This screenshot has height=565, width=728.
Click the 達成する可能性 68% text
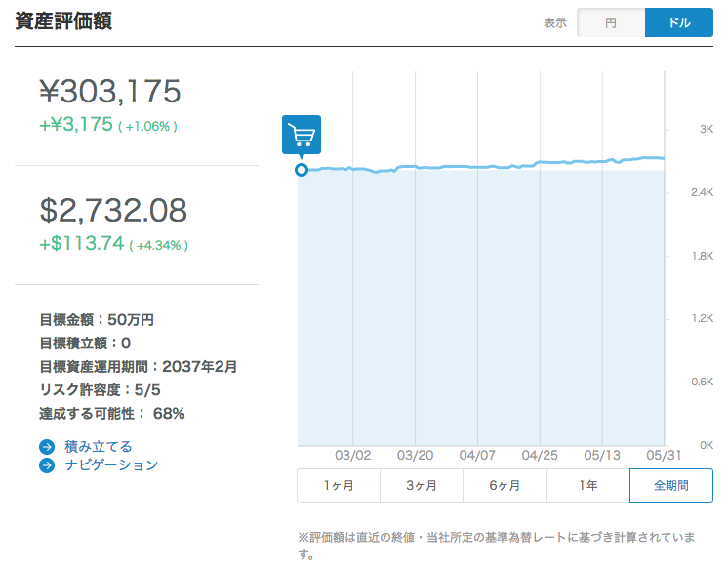pos(111,413)
